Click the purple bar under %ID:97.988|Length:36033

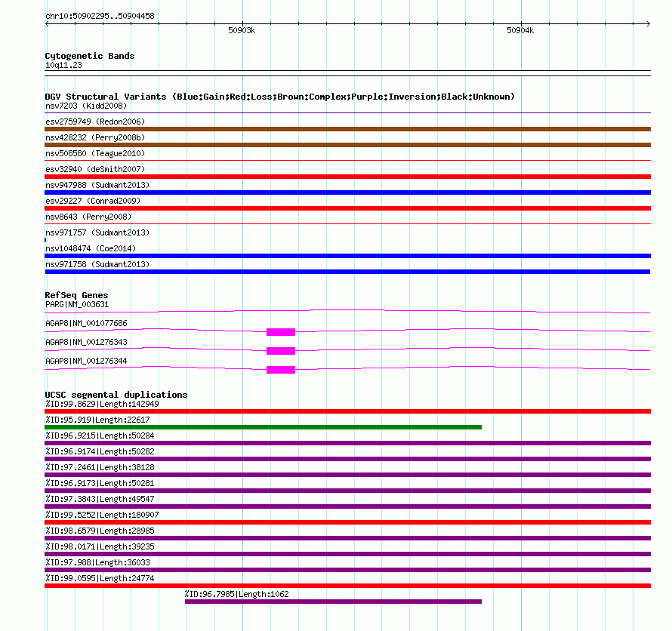(347, 570)
